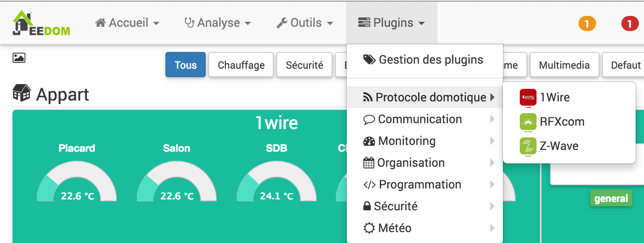Expand the Communication submenu
The image size is (644, 243).
[x=425, y=119]
